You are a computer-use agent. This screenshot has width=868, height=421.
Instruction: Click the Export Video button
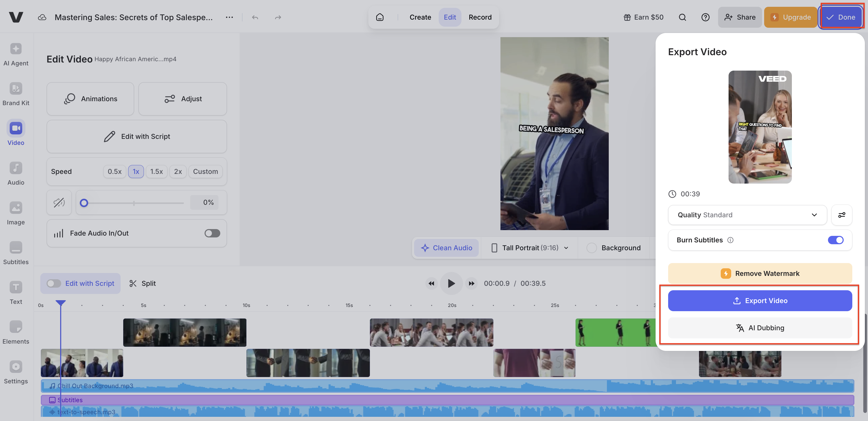760,300
